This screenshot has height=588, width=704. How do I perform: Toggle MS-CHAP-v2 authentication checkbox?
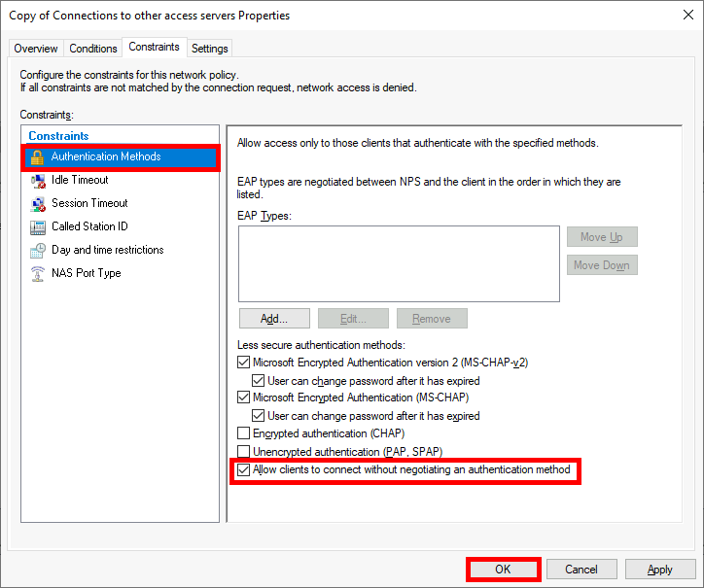[x=243, y=363]
